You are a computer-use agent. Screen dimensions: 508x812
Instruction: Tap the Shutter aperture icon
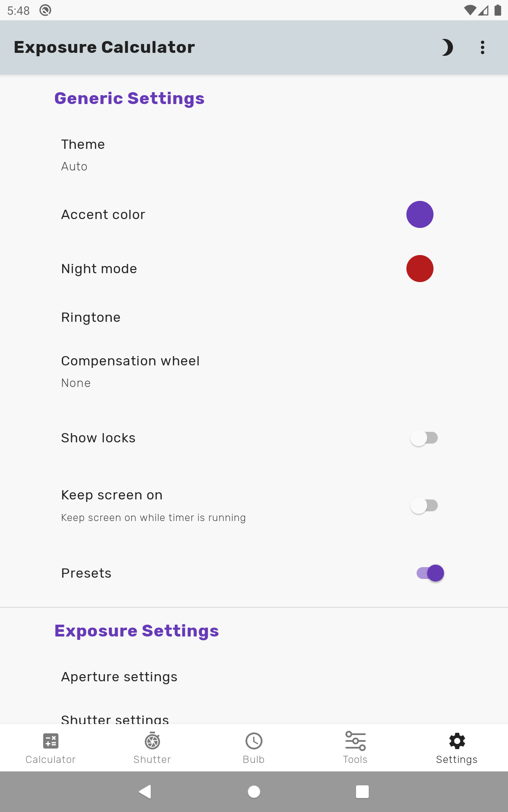click(x=152, y=741)
